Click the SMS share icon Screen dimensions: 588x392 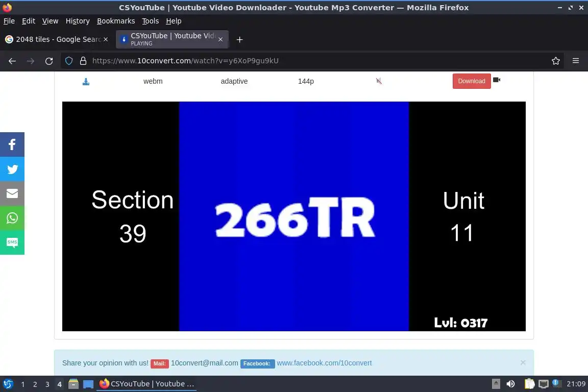[12, 242]
